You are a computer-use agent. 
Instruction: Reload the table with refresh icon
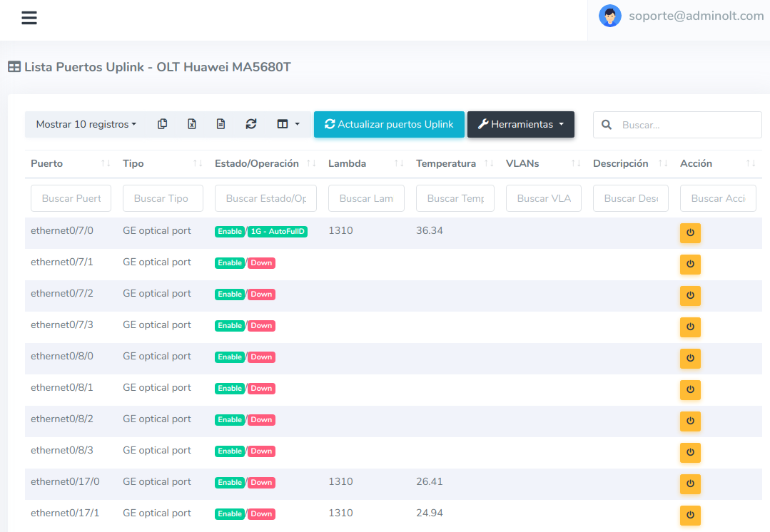[250, 124]
